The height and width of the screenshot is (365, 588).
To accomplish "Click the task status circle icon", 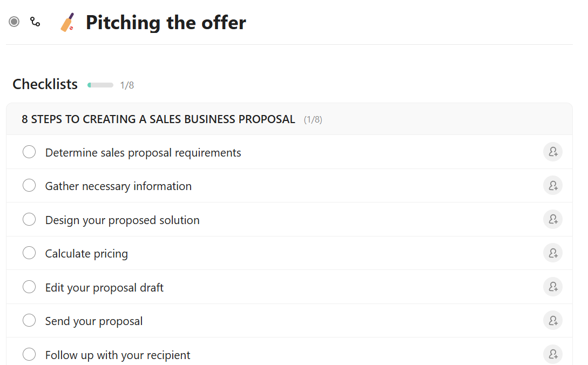I will pyautogui.click(x=14, y=22).
